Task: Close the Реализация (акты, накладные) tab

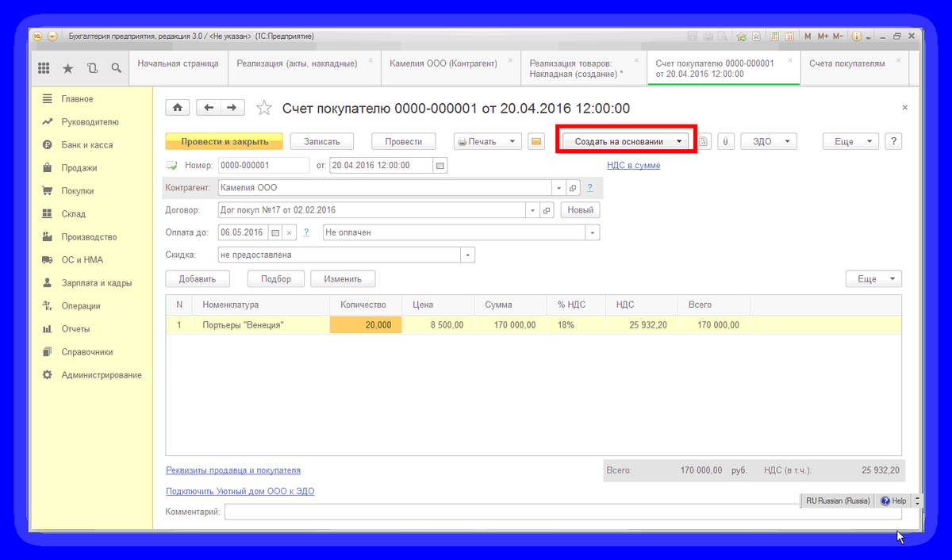Action: (370, 60)
